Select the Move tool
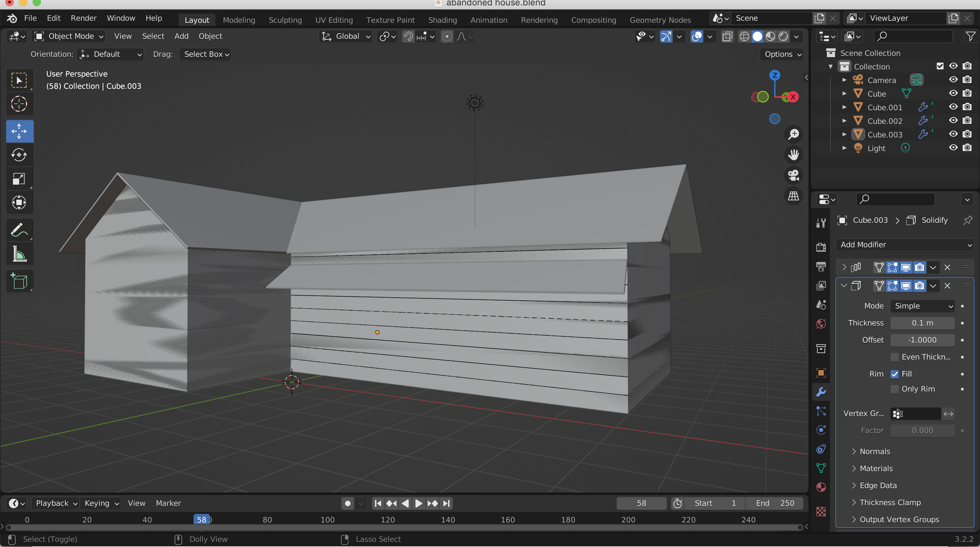 (19, 131)
